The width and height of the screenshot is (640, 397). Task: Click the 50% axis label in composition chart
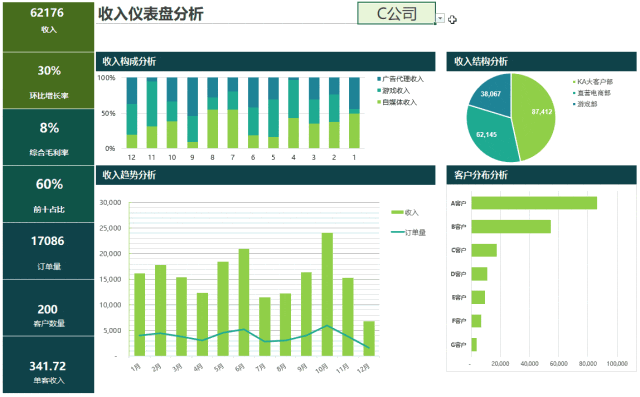click(x=108, y=113)
